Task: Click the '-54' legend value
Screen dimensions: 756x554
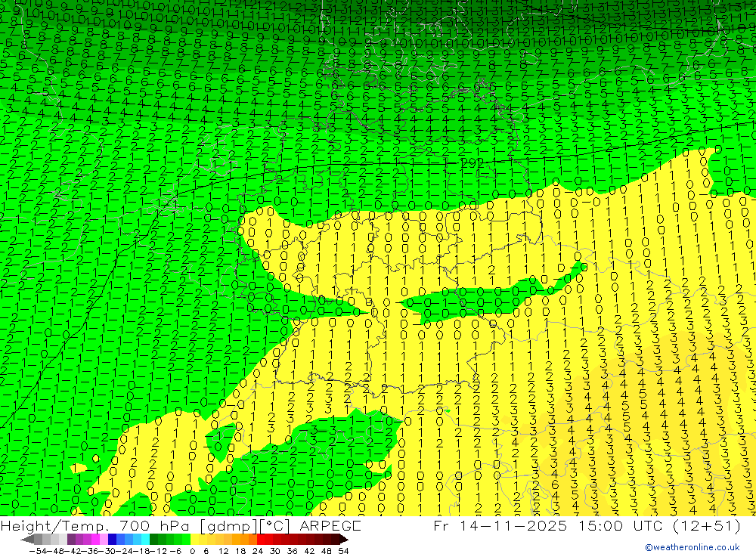Action: pyautogui.click(x=38, y=551)
